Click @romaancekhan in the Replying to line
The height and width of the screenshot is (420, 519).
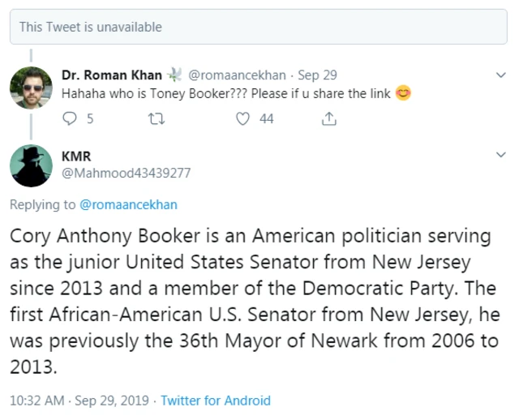128,204
